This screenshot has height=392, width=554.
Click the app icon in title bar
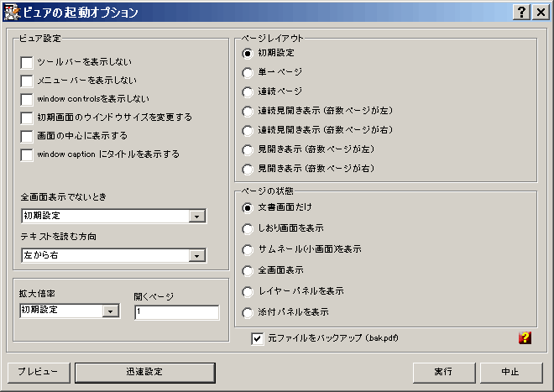[x=12, y=12]
